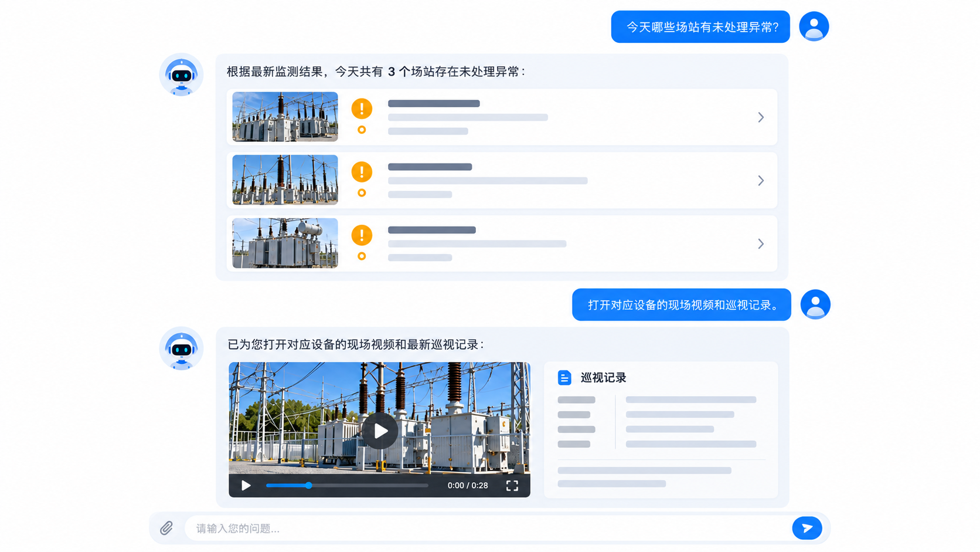Image resolution: width=980 pixels, height=552 pixels.
Task: Click the robot avatar next to the video reply
Action: click(181, 348)
